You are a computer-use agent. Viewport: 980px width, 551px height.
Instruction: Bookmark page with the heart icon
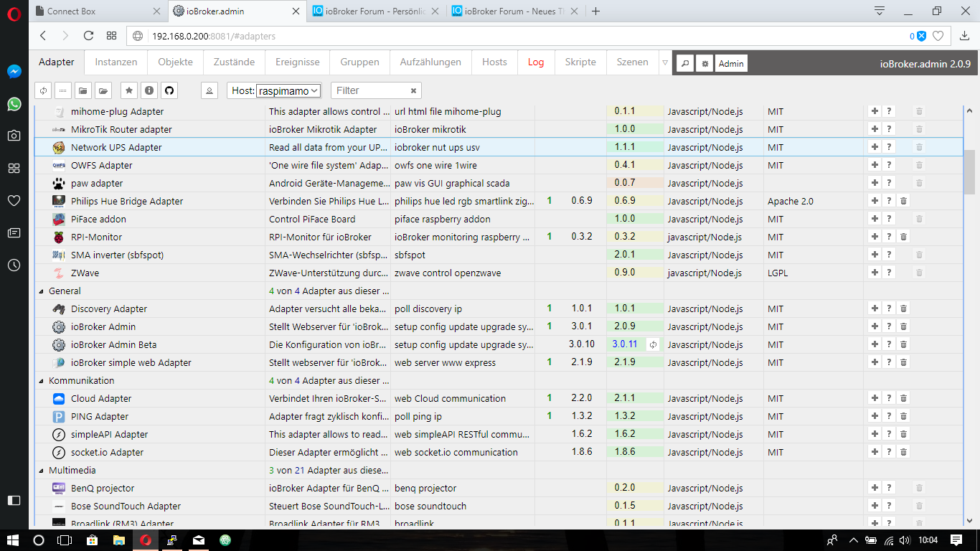938,36
